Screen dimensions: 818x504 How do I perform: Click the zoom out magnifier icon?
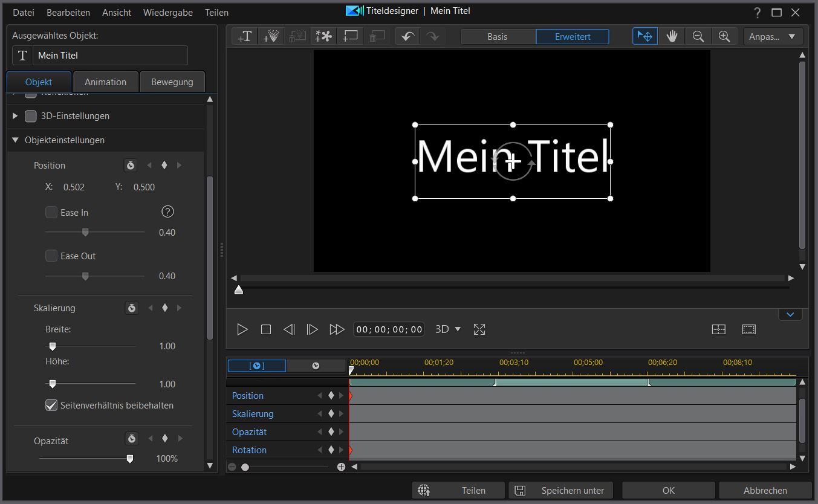698,36
